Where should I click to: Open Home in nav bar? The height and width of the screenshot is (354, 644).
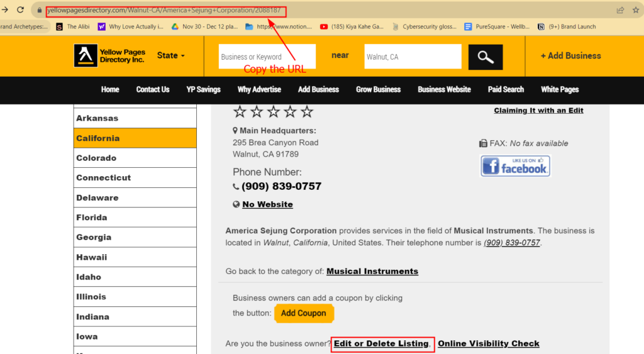coord(110,89)
